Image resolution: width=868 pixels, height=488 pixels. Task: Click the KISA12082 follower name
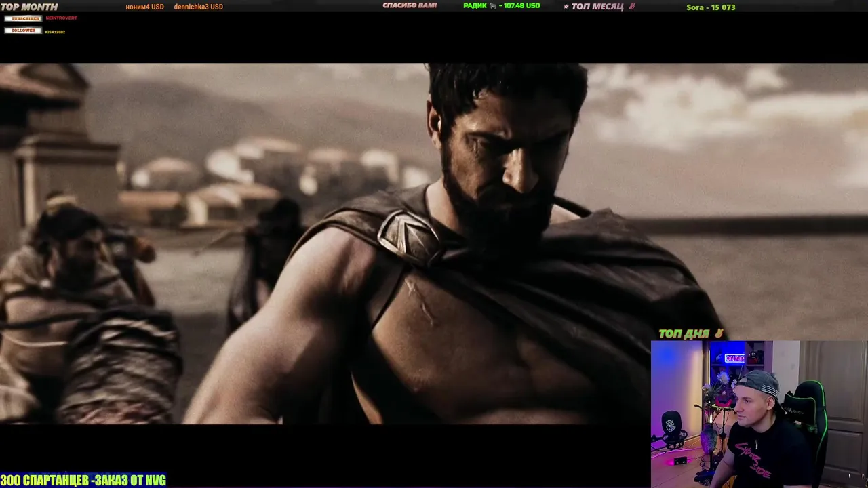55,32
